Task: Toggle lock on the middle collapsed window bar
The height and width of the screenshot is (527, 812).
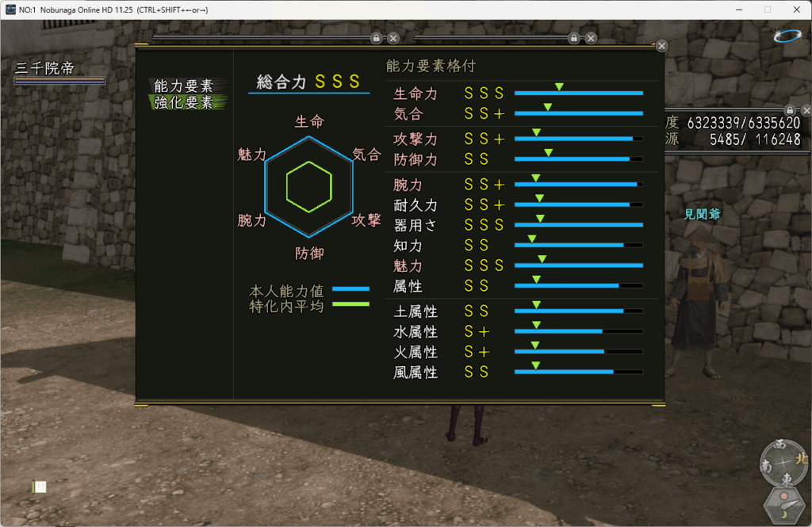Action: [x=573, y=37]
